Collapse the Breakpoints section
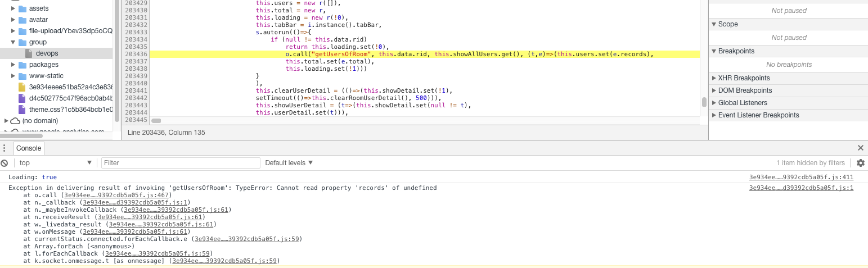The image size is (868, 268). tap(714, 51)
